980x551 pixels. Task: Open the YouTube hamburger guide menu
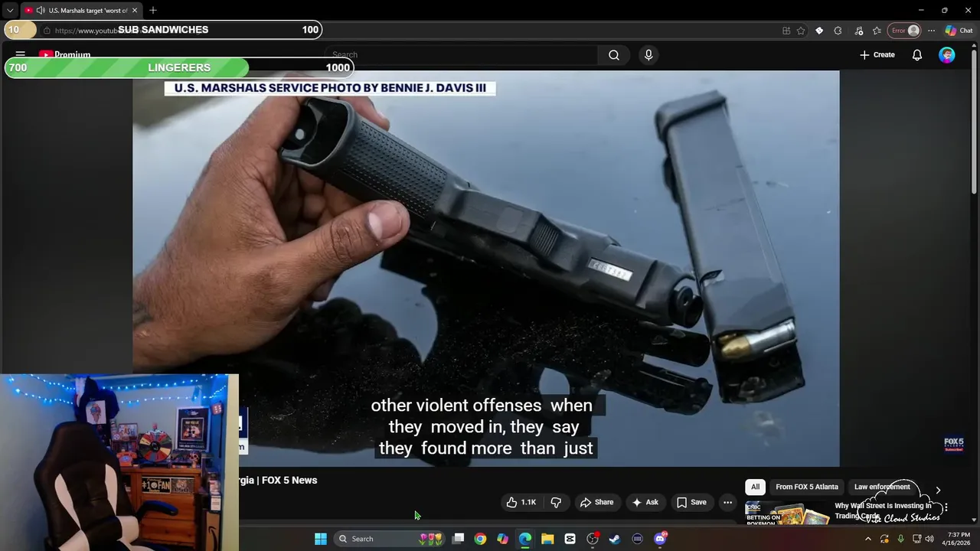point(21,54)
